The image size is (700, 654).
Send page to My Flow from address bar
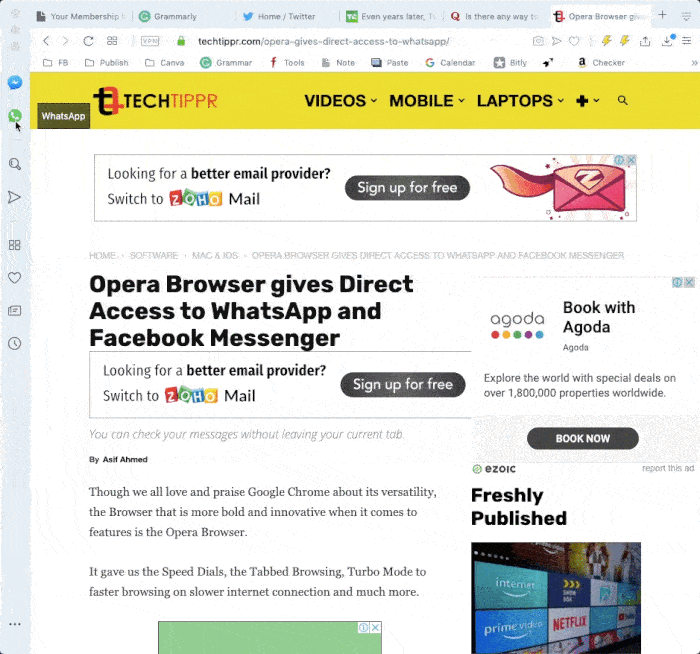(x=556, y=41)
